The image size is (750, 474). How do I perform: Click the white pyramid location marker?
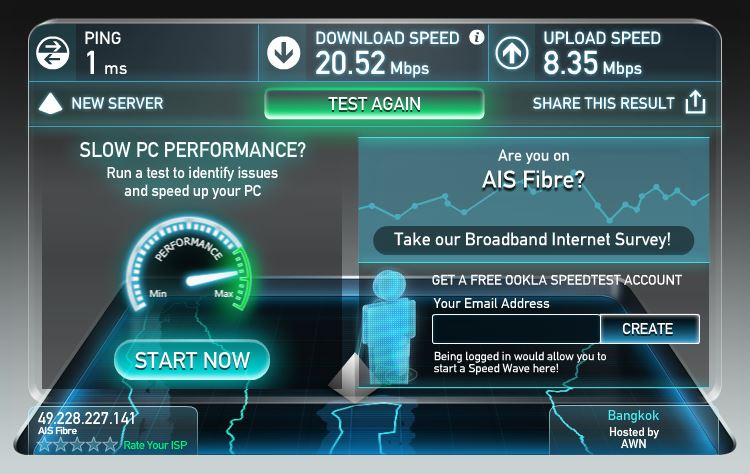tap(353, 378)
